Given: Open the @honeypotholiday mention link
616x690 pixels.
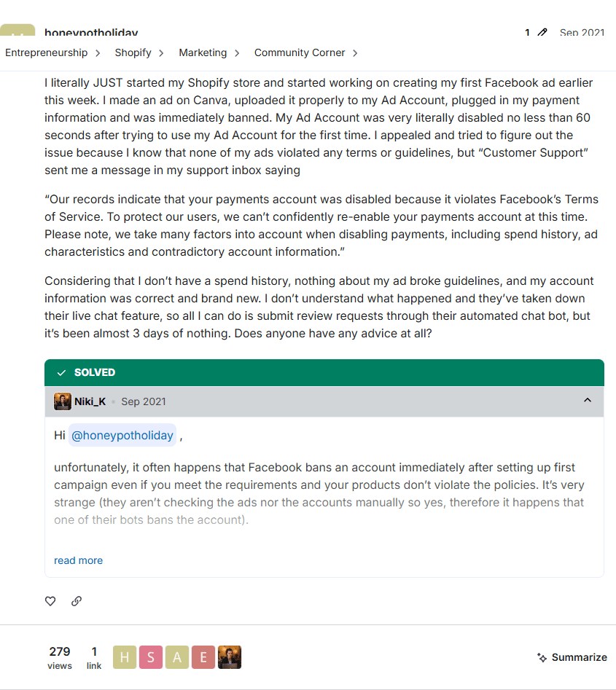Looking at the screenshot, I should coord(122,435).
